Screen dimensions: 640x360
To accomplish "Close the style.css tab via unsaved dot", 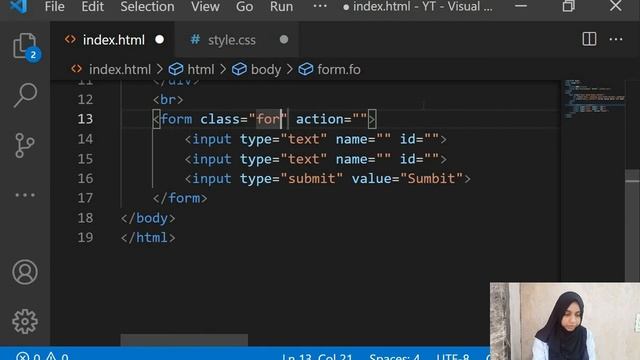I will 284,40.
